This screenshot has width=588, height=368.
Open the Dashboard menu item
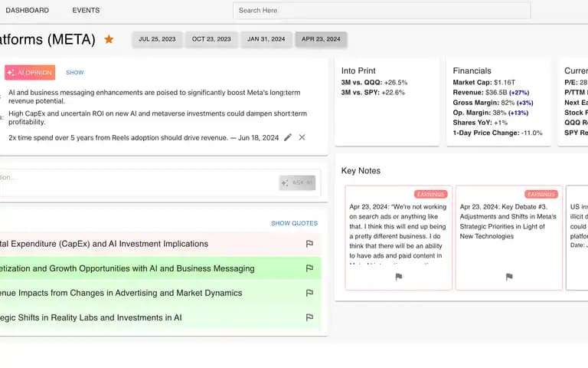click(x=28, y=10)
